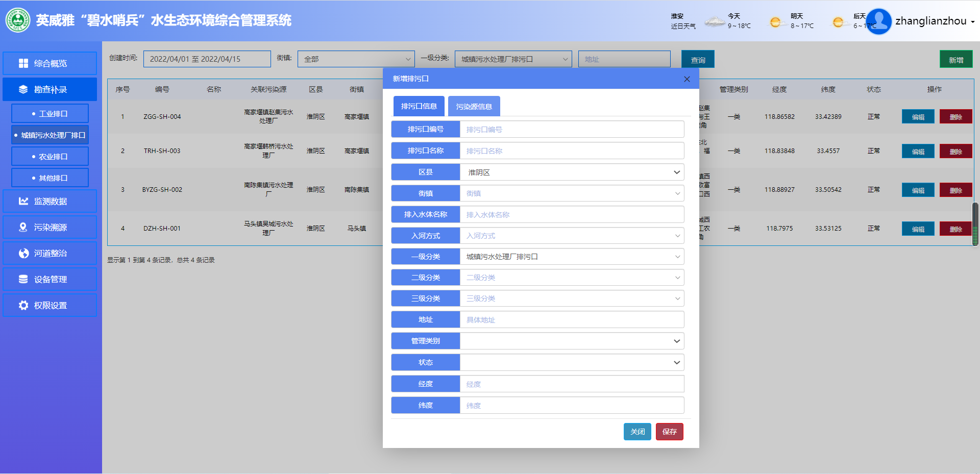Open the 入河方式 dropdown
This screenshot has width=980, height=474.
(572, 236)
